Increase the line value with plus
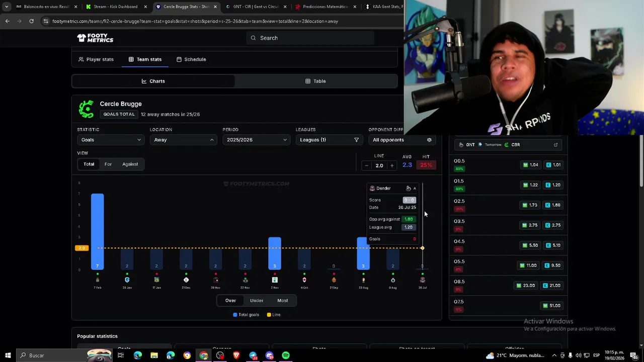644x362 pixels. pyautogui.click(x=392, y=165)
